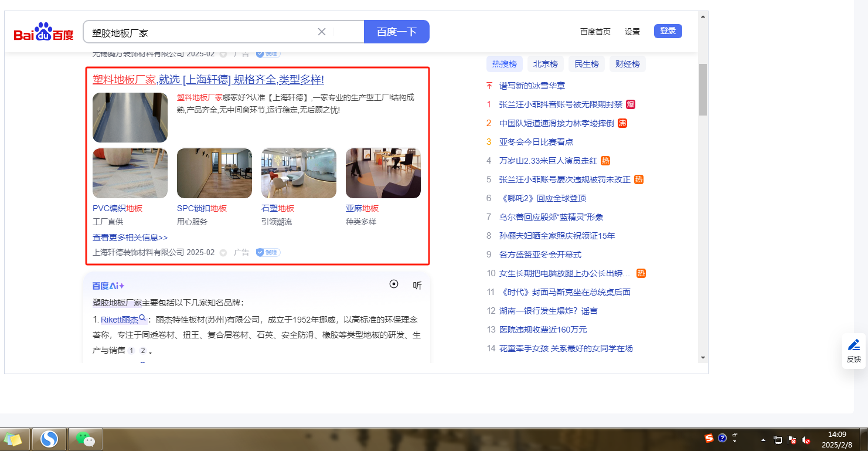Click the blue help icon in the system tray
The image size is (868, 451).
coord(722,438)
